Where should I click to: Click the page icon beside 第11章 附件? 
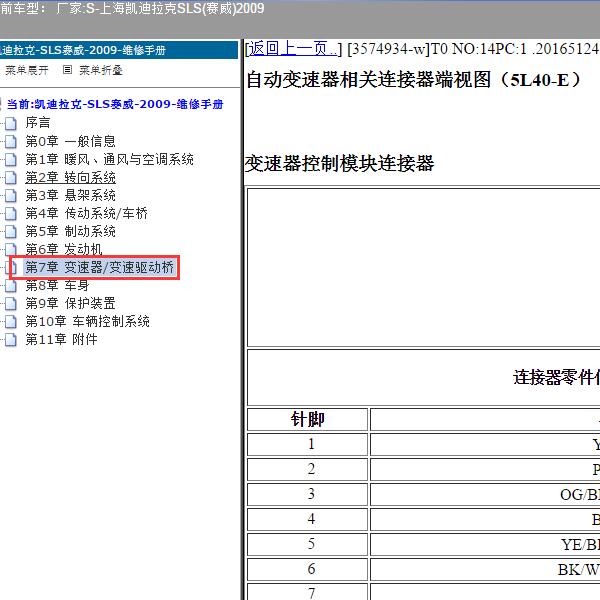coord(11,339)
